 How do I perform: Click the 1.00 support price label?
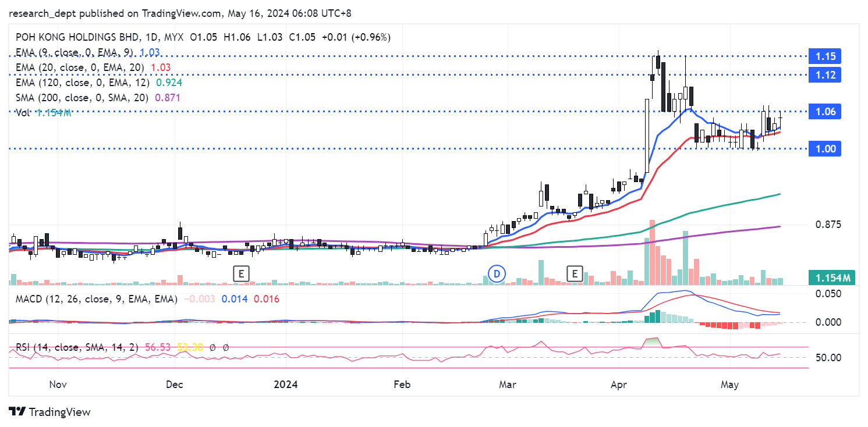[x=826, y=149]
